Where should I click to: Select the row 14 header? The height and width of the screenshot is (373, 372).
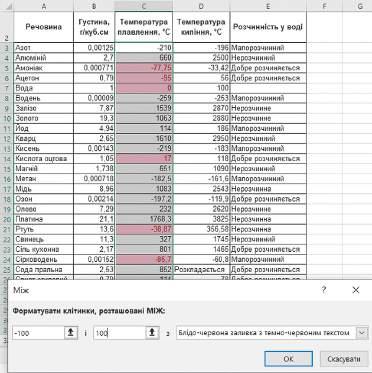(7, 159)
